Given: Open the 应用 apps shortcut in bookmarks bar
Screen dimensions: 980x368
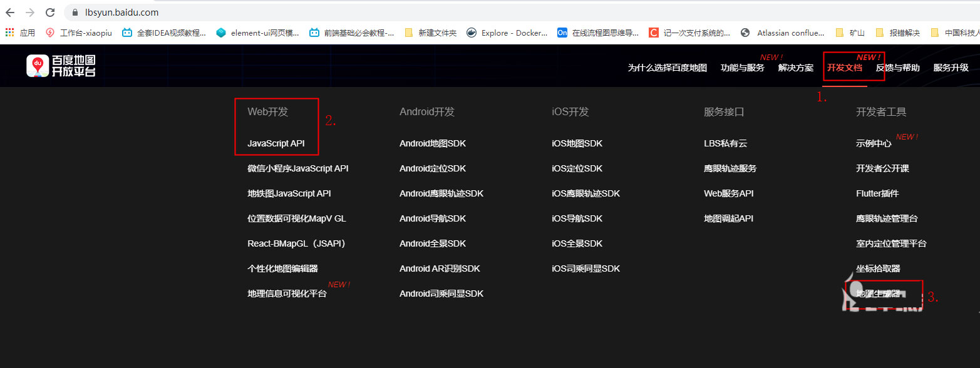Looking at the screenshot, I should point(20,33).
